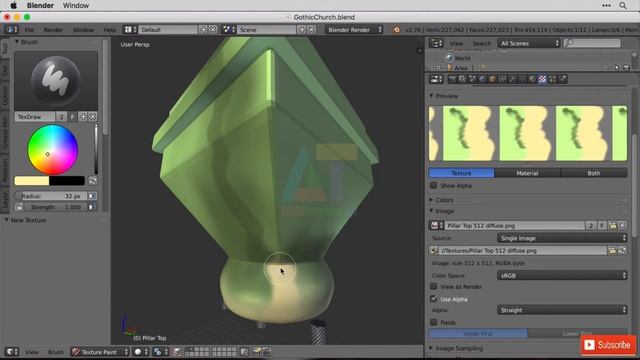Open the Info editor type selector
The width and height of the screenshot is (640, 360).
tap(11, 29)
